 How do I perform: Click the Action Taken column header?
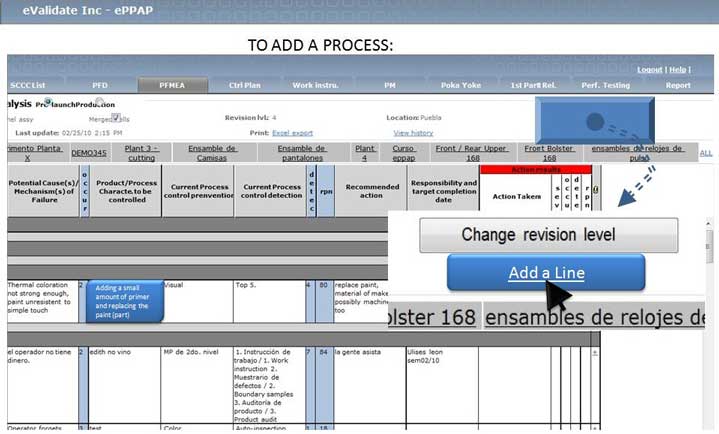coord(516,196)
